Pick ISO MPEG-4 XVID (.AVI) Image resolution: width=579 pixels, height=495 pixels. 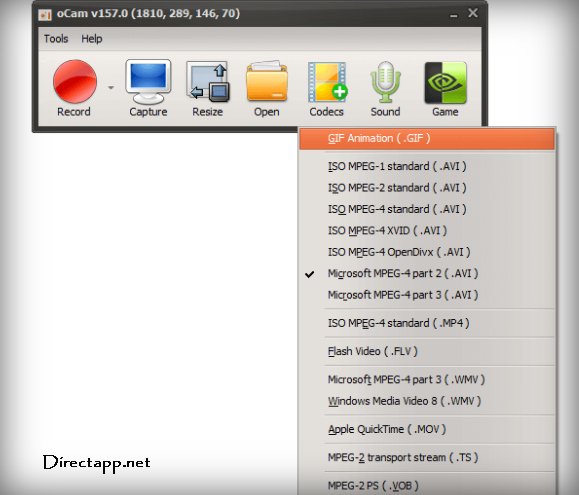[x=427, y=230]
